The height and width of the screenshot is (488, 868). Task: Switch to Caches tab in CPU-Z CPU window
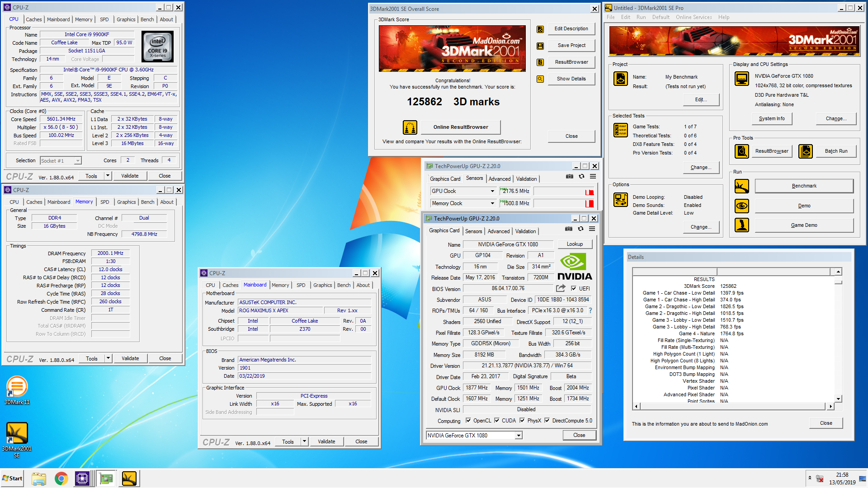[34, 19]
